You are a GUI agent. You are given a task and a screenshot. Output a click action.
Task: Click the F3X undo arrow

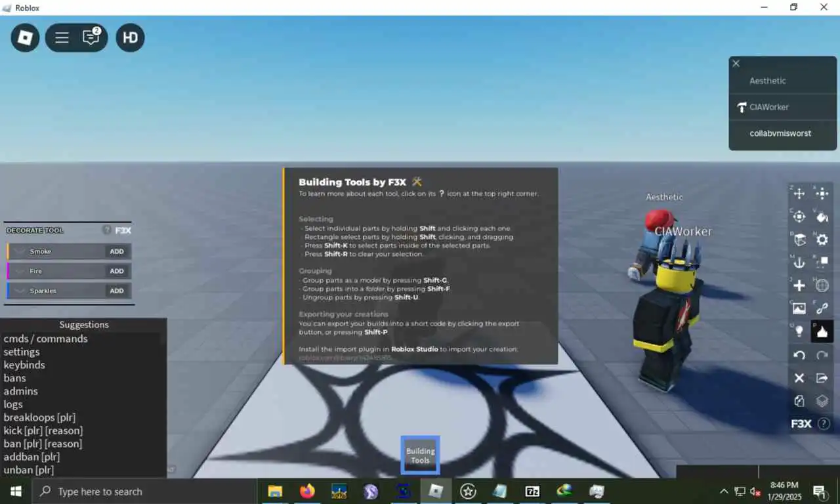[x=799, y=355]
